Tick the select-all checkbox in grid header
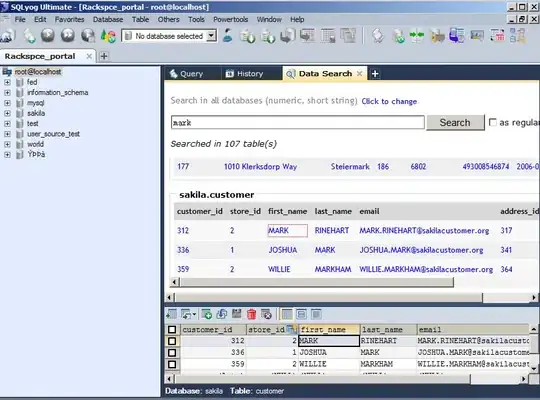 click(172, 330)
